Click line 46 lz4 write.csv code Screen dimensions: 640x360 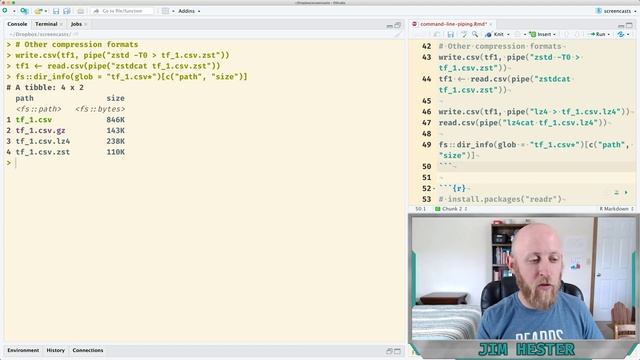click(x=535, y=111)
